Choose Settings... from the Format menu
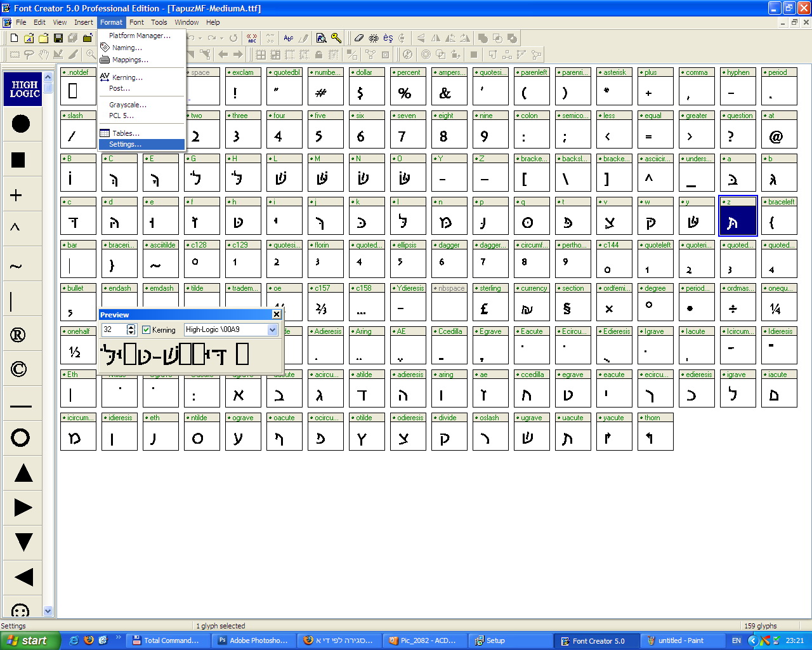The image size is (812, 650). point(125,145)
